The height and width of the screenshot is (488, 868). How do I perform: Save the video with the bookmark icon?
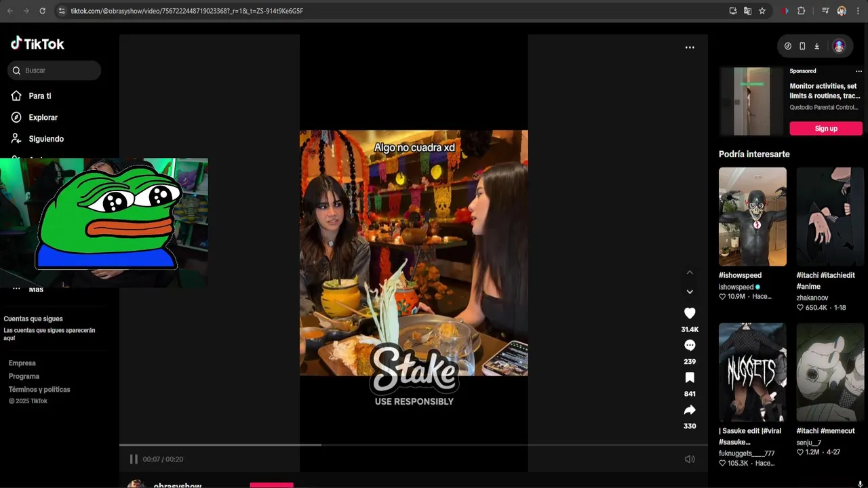coord(690,378)
